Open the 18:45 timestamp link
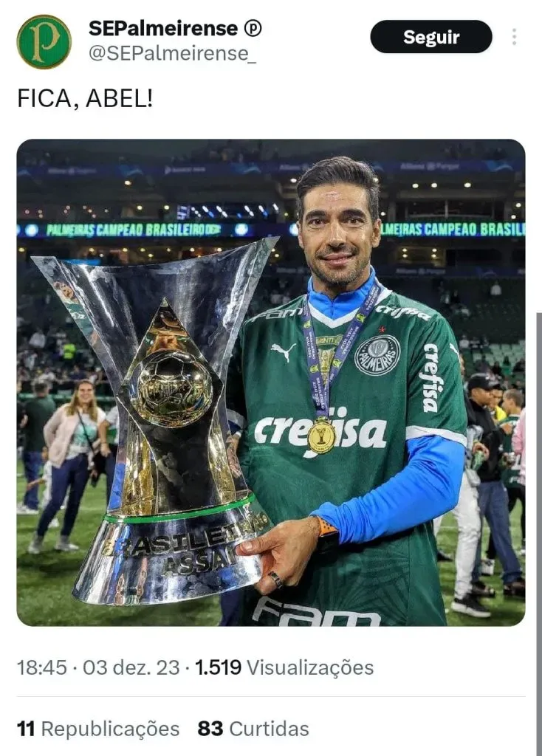 [42, 667]
